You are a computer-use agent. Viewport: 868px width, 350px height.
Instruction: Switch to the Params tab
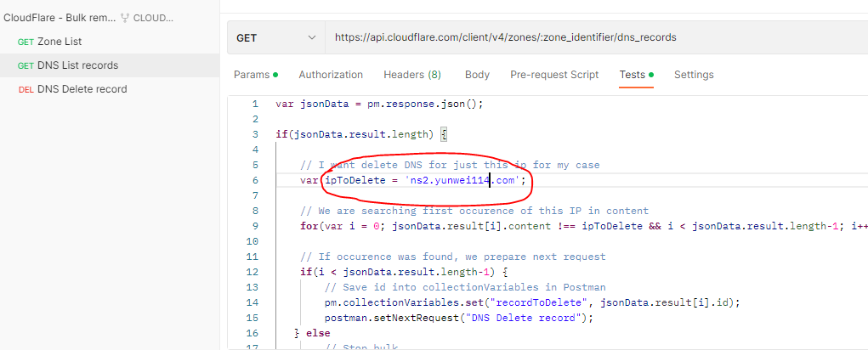pos(256,75)
